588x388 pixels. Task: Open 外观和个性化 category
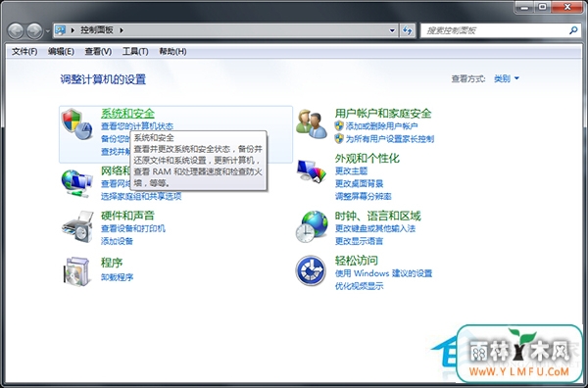click(x=367, y=158)
